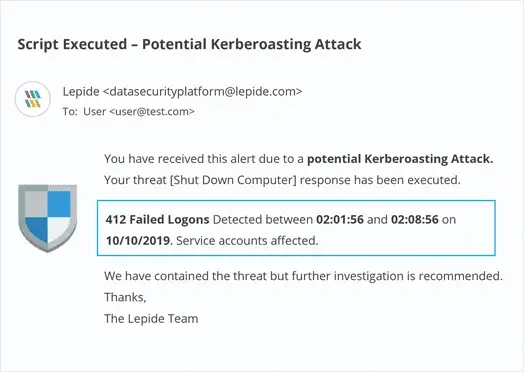This screenshot has height=372, width=524.
Task: Click the blue bordered alert details box
Action: tap(296, 228)
